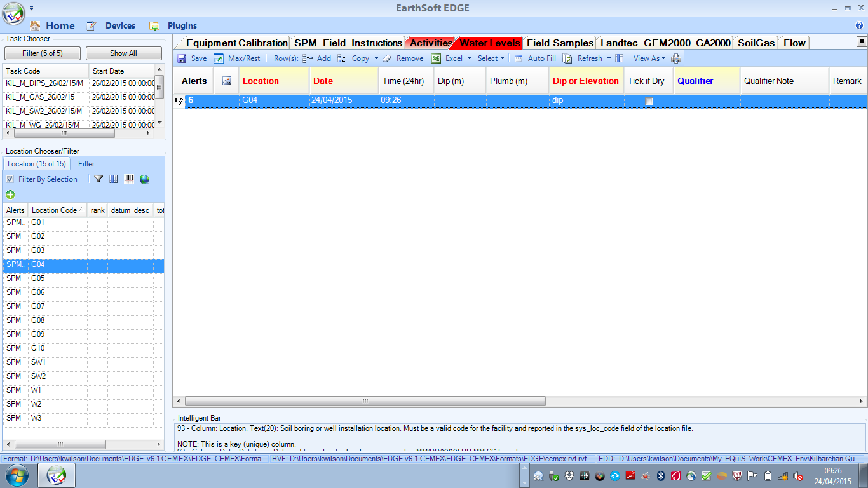Click the barcode icon in Location Chooser
This screenshot has width=868, height=488.
[x=129, y=179]
